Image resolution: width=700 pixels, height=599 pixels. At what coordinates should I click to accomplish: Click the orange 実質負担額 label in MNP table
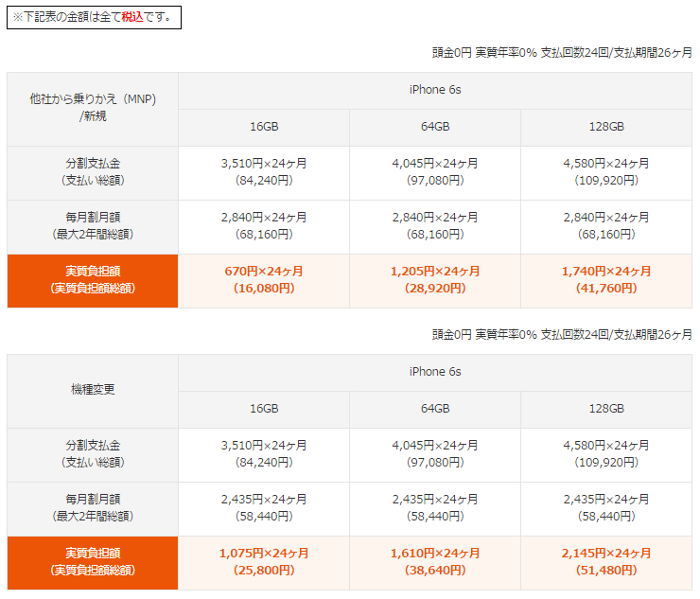pyautogui.click(x=93, y=281)
